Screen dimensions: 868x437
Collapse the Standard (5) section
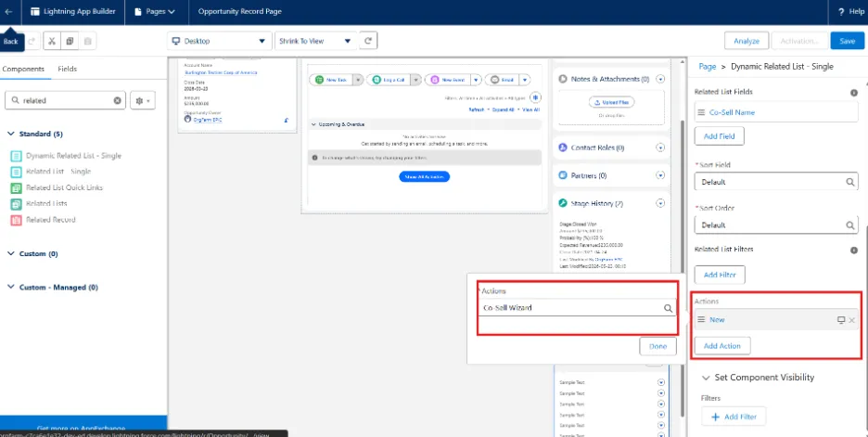[x=35, y=134]
